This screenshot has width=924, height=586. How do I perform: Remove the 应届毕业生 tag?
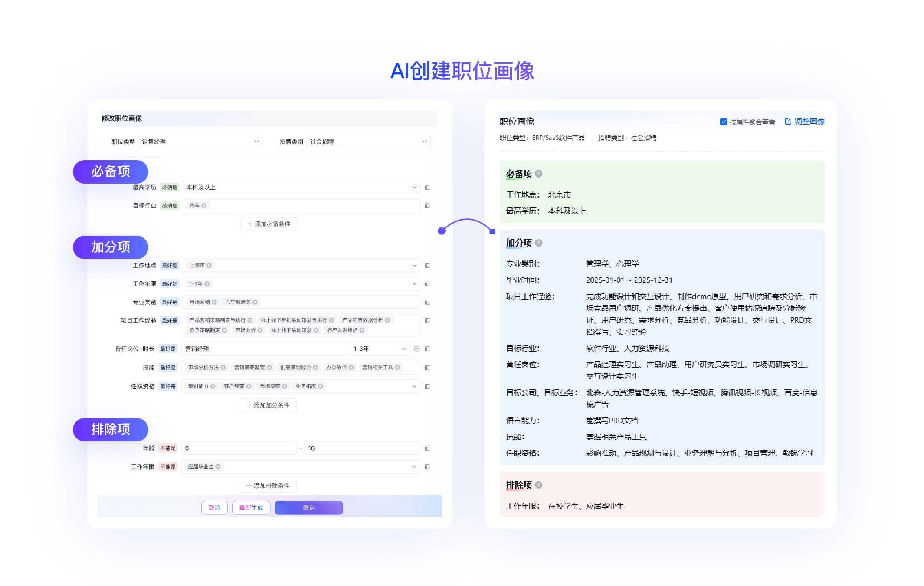pyautogui.click(x=218, y=467)
